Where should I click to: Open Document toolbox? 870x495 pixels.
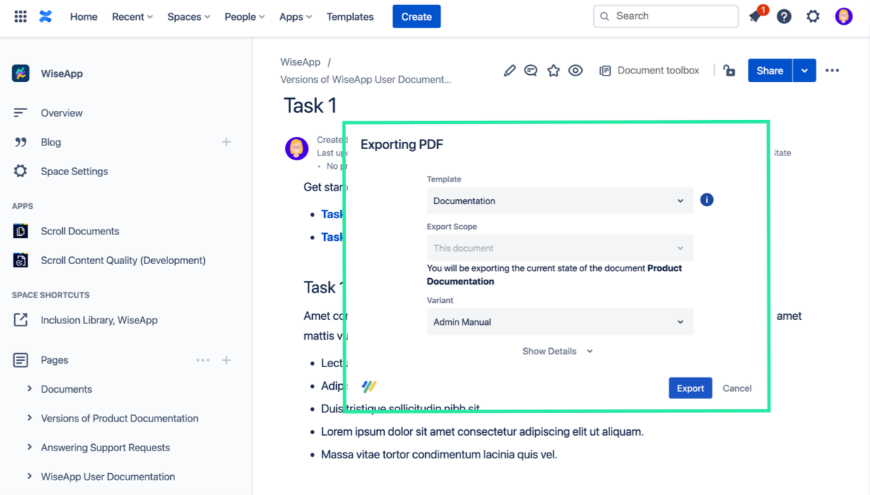point(649,70)
